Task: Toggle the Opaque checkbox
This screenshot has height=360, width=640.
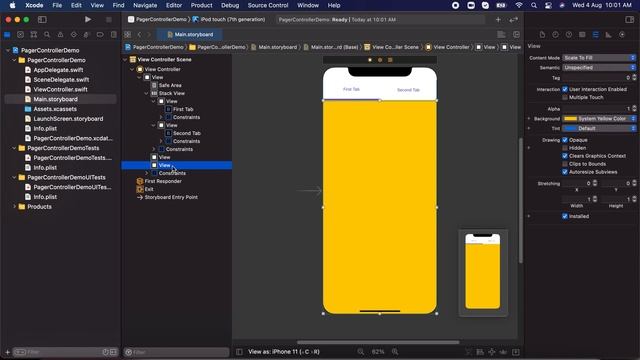Action: (565, 140)
